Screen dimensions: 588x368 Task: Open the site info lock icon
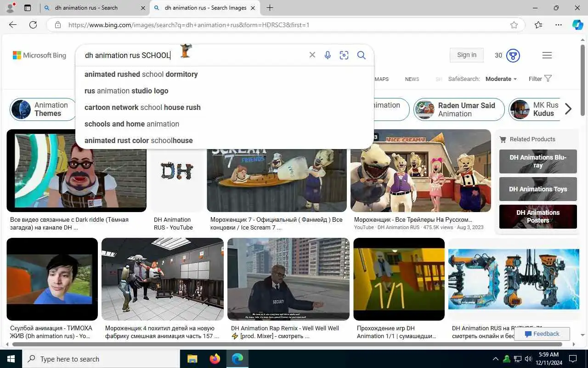pos(58,25)
